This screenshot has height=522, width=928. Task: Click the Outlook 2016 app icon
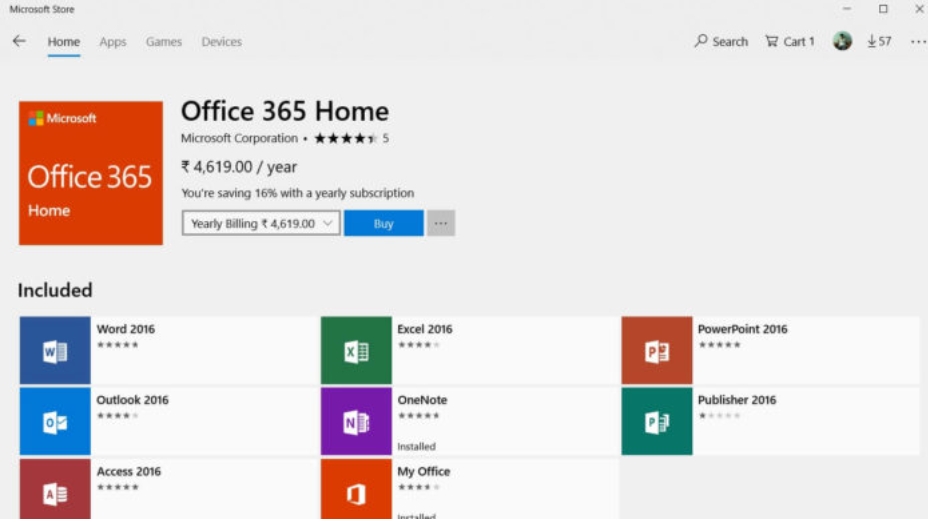(54, 422)
